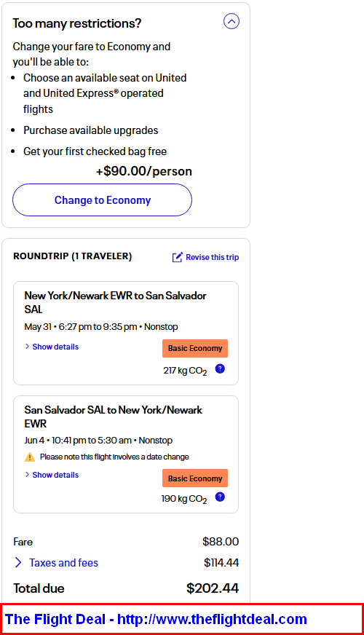
Task: Click the Total due amount $202.44
Action: click(213, 588)
